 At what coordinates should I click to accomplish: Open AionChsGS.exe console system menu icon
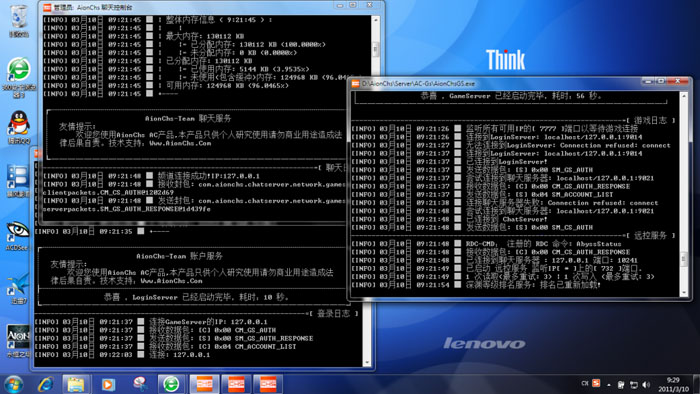click(x=356, y=83)
